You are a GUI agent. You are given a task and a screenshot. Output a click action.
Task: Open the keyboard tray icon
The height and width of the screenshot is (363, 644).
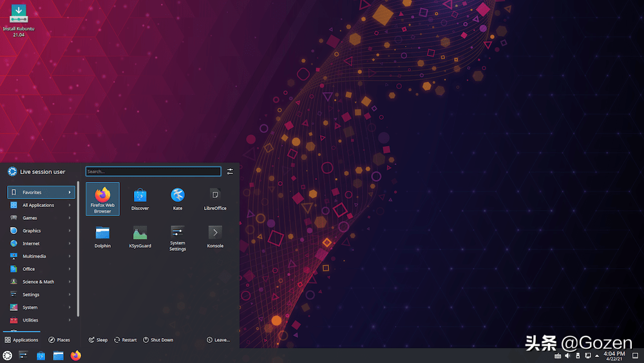pyautogui.click(x=557, y=356)
